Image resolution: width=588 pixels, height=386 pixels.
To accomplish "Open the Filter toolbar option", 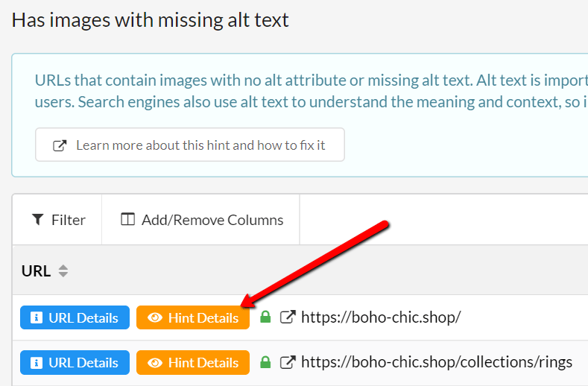I will [57, 220].
